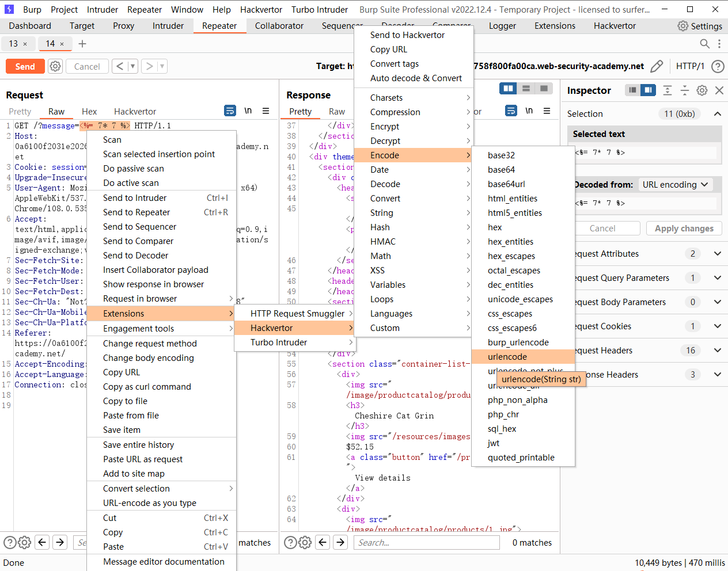728x571 pixels.
Task: Click Send to Intruder in context menu
Action: point(161,198)
